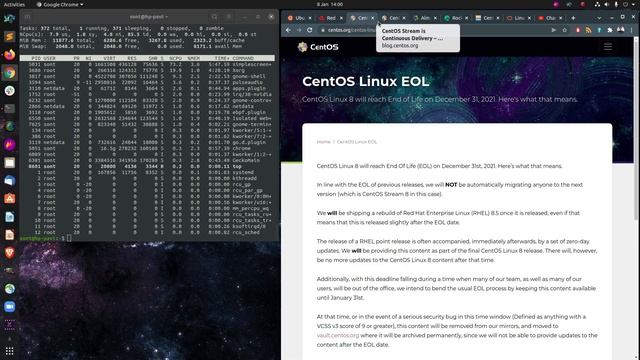Open Sublime Text from the dock
The width and height of the screenshot is (640, 360).
click(10, 37)
